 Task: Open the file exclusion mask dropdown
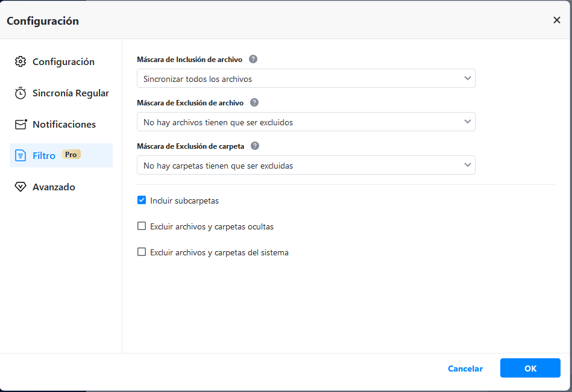tap(306, 122)
